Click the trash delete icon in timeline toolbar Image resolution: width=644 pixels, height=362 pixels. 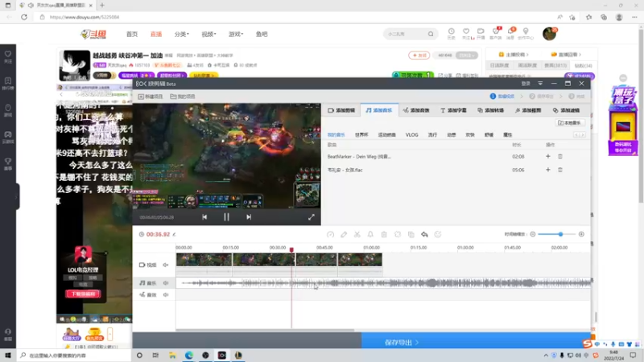[x=384, y=234]
